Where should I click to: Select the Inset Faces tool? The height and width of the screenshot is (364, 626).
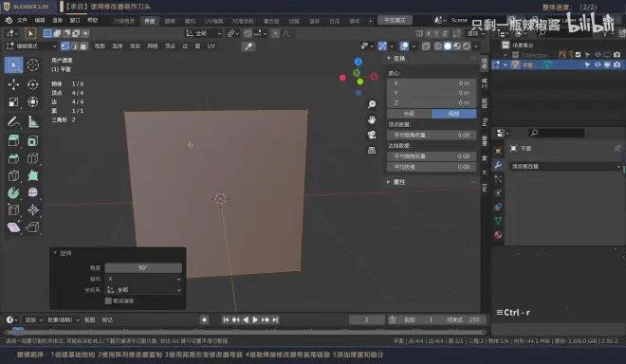pos(33,140)
